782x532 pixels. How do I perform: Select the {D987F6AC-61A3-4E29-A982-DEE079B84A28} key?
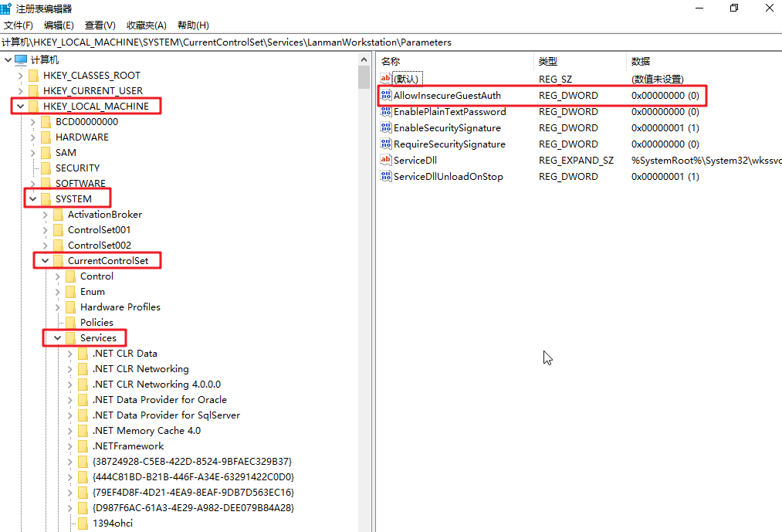click(x=194, y=508)
